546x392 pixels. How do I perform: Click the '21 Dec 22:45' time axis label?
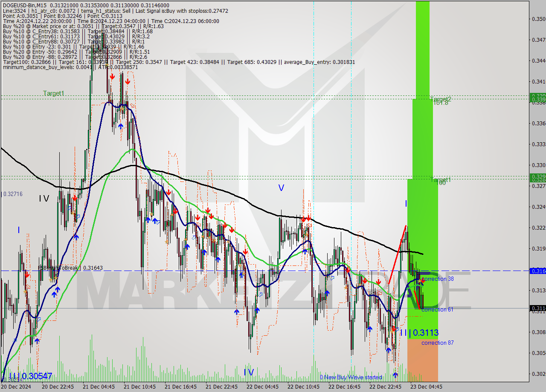coord(221,387)
